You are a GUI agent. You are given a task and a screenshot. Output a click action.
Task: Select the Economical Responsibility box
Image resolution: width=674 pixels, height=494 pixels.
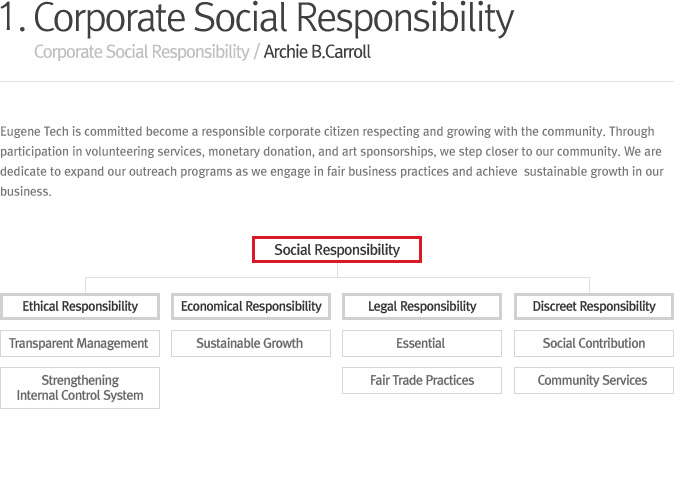251,307
